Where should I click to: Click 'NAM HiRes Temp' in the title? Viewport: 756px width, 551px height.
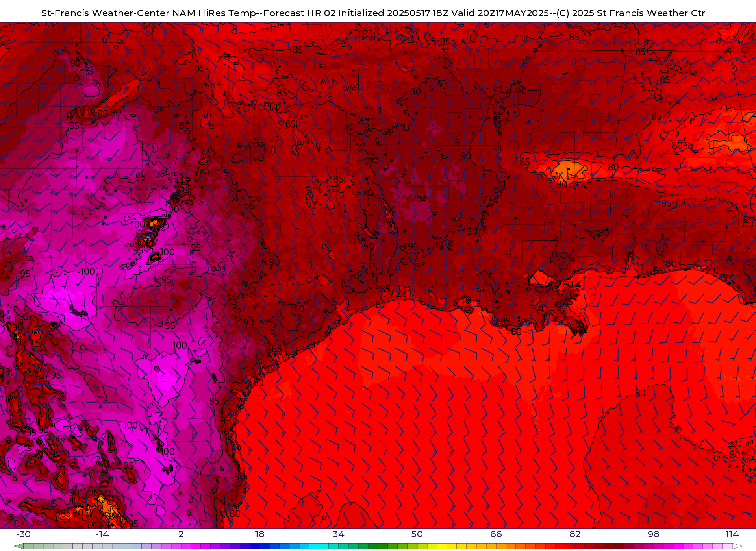[x=214, y=13]
